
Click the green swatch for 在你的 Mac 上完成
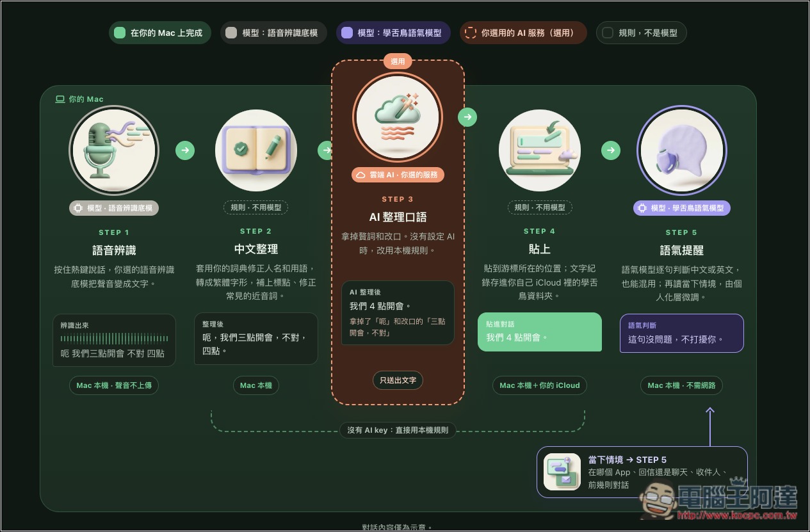tap(120, 33)
